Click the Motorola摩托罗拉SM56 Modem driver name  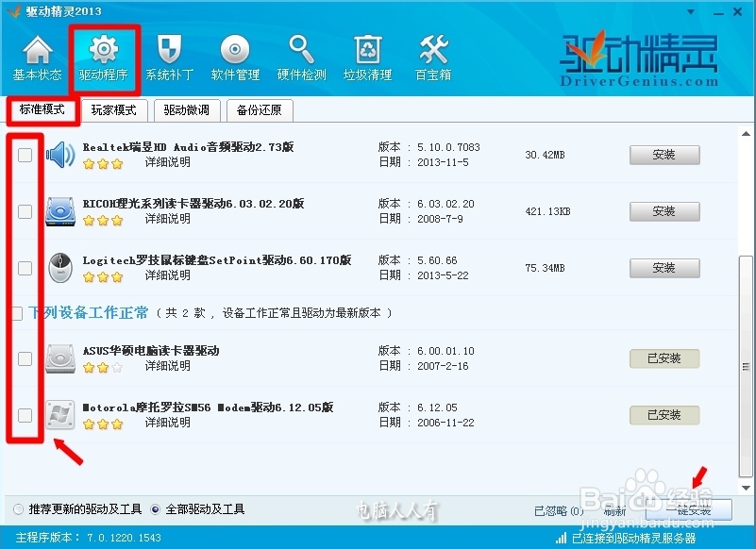coord(208,408)
